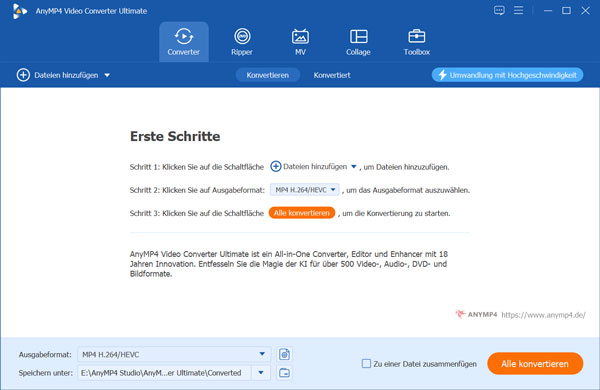Expand the Speichern unter dropdown arrow
This screenshot has height=390, width=600.
coord(261,373)
